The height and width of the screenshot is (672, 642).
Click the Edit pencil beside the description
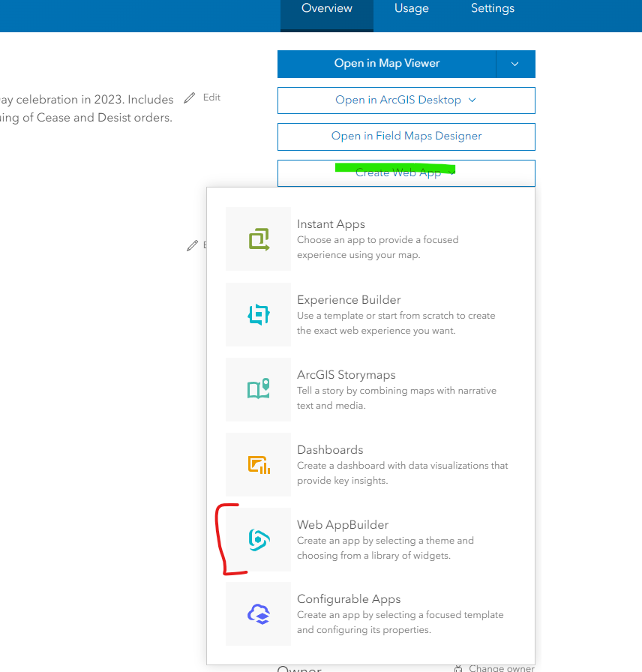pos(191,97)
